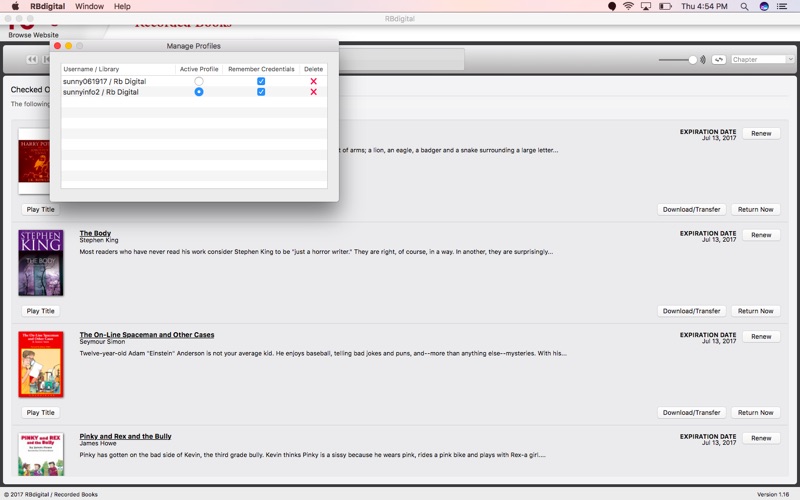Renew The On-Line Spaceman title
This screenshot has width=800, height=500.
coord(761,336)
